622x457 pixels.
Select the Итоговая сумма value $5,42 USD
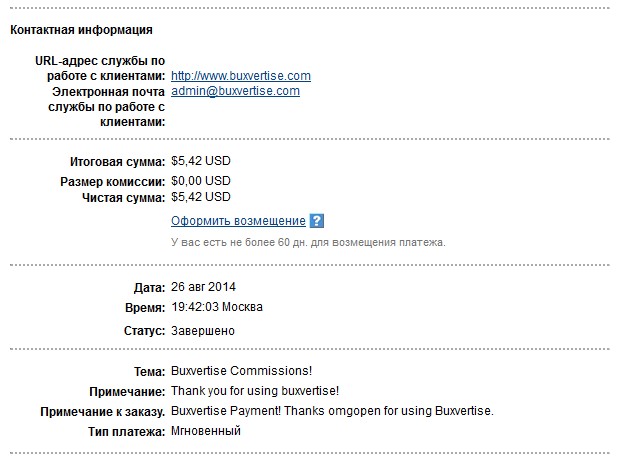tap(201, 161)
